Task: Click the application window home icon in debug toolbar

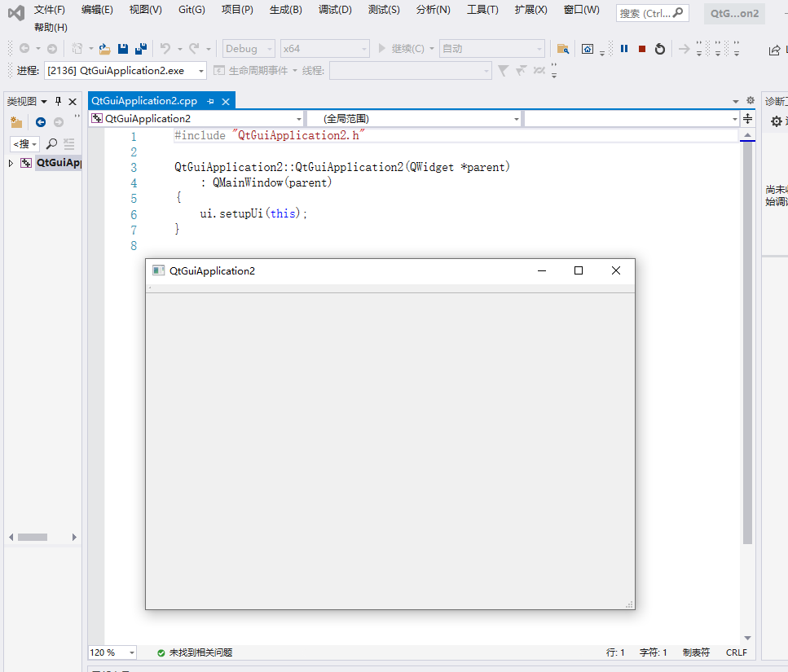Action: coord(587,49)
